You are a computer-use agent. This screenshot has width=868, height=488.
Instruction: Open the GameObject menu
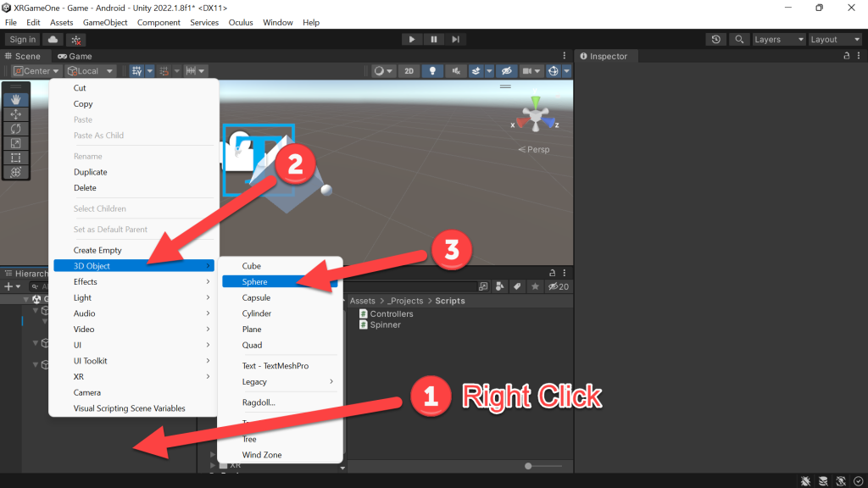tap(105, 22)
